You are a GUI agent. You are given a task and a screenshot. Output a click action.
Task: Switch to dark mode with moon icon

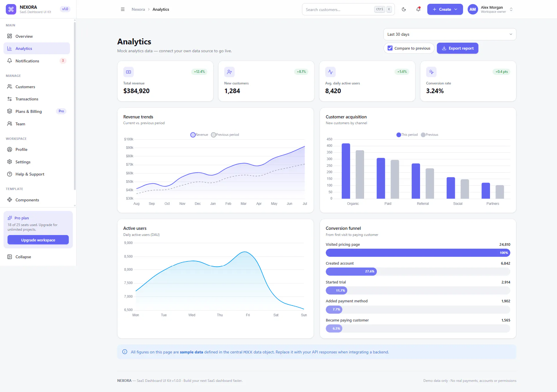click(x=404, y=9)
